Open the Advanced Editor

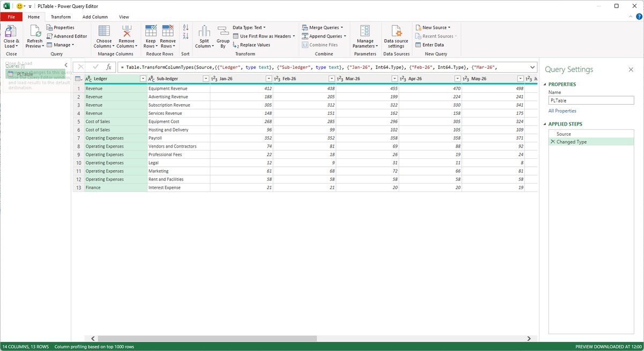(67, 36)
